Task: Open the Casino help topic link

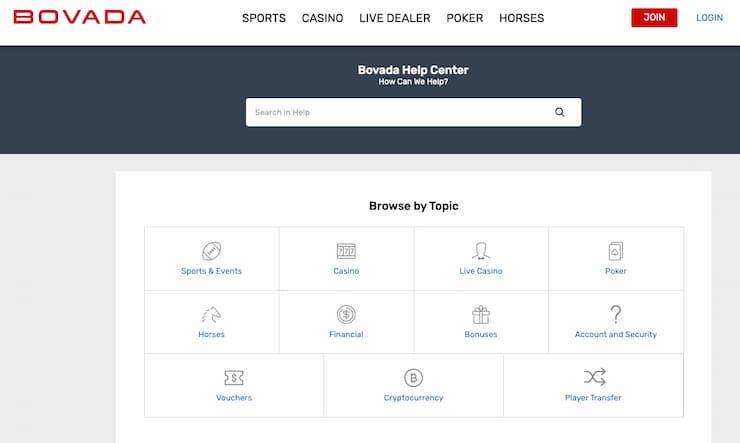Action: pos(346,271)
